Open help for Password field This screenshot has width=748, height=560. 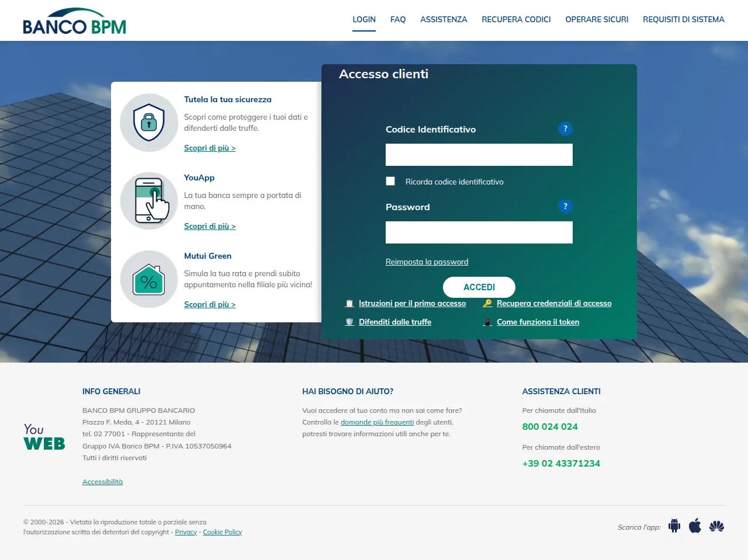[x=565, y=206]
